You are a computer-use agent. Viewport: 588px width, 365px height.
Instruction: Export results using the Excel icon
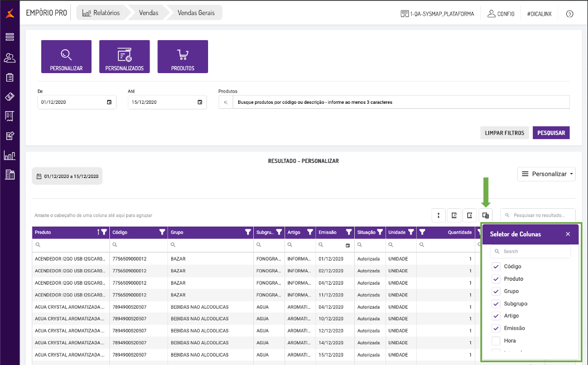pyautogui.click(x=470, y=215)
